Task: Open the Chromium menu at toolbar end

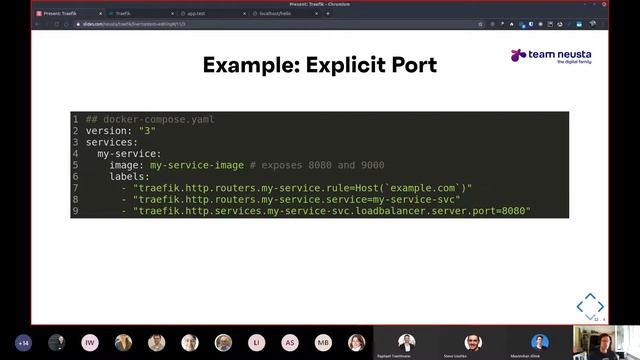Action: (x=603, y=24)
